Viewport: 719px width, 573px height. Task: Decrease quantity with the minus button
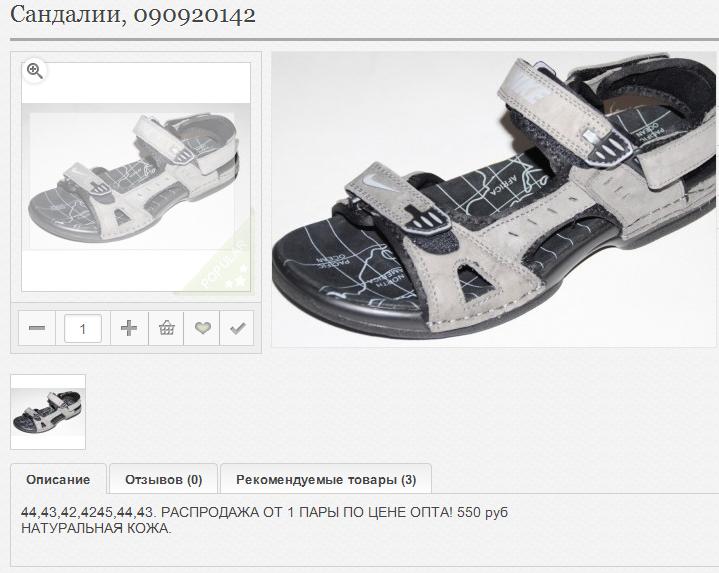(x=37, y=328)
